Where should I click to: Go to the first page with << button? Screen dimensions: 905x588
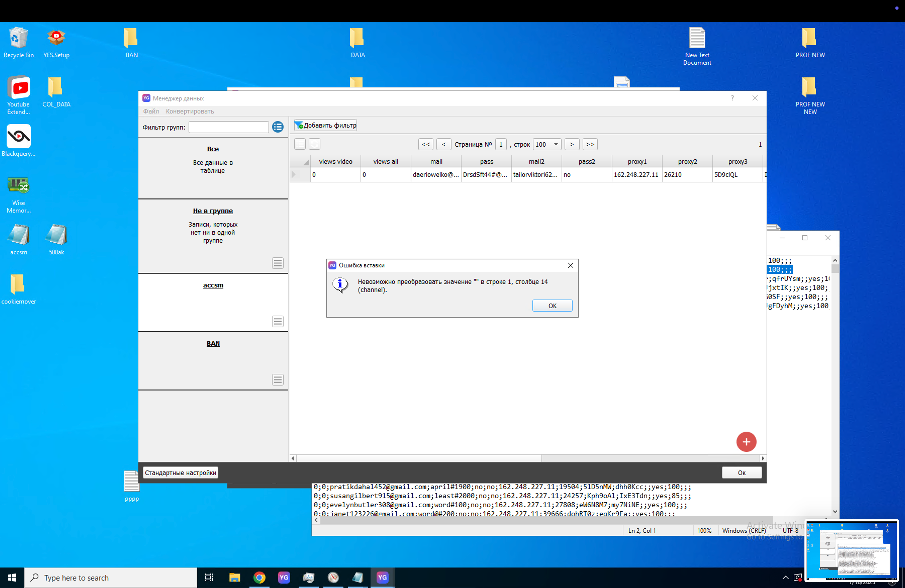click(426, 145)
